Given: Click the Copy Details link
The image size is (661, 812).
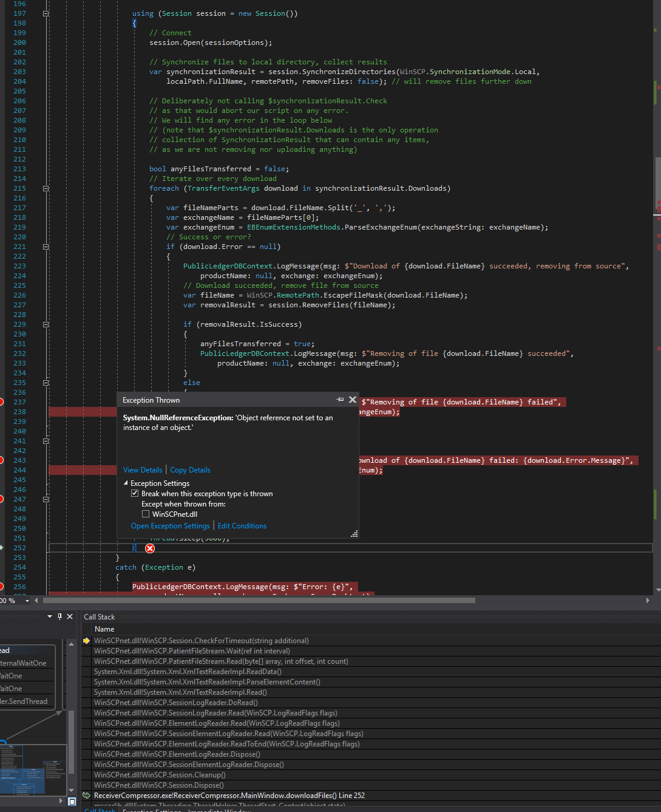Looking at the screenshot, I should 190,470.
